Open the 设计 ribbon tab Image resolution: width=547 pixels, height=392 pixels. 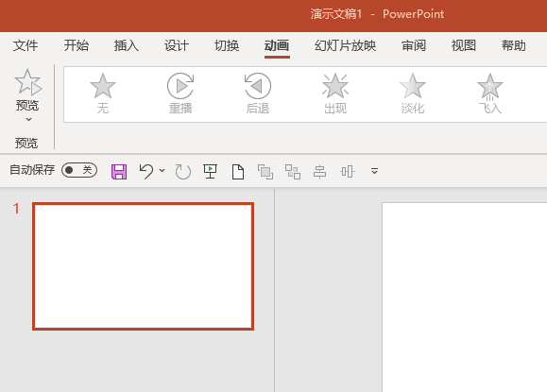click(177, 45)
